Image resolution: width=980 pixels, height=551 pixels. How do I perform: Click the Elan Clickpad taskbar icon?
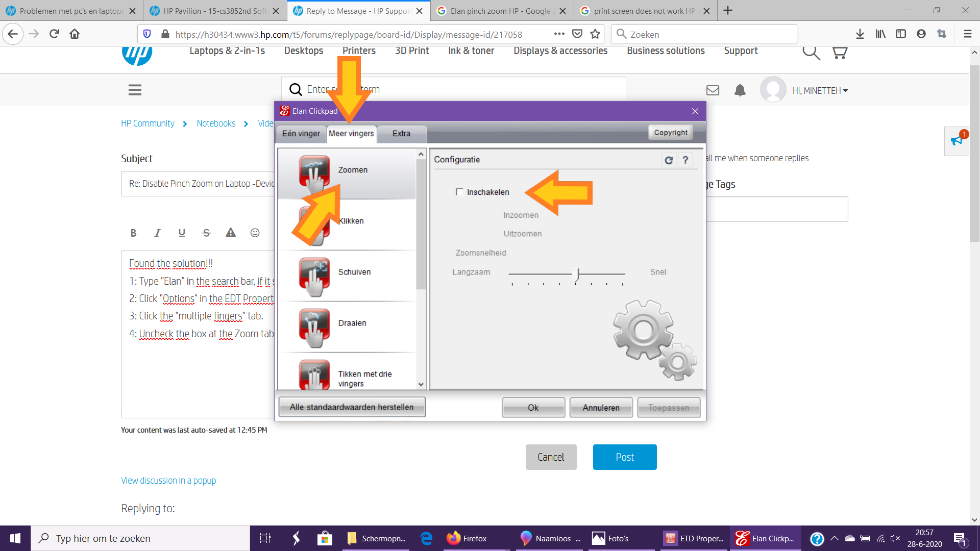[765, 538]
